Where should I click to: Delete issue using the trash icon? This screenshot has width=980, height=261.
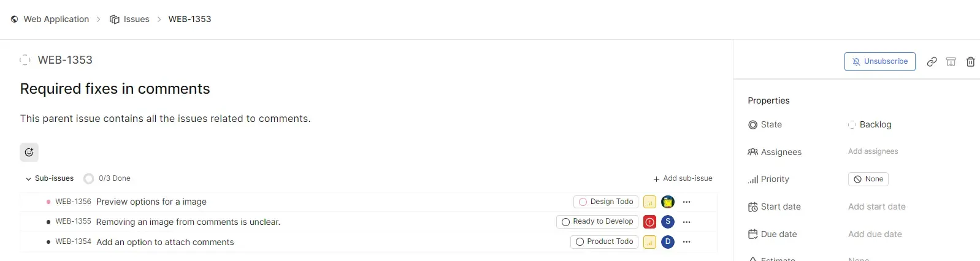[x=970, y=62]
